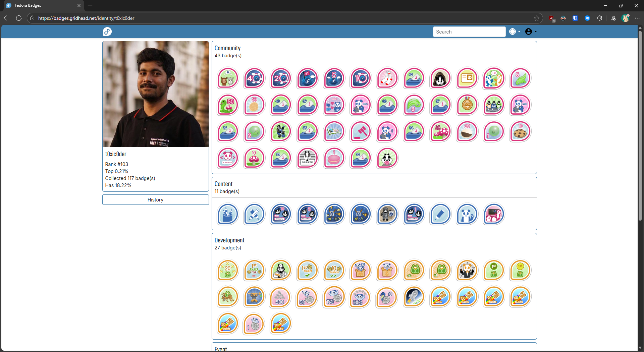This screenshot has height=352, width=644.
Task: Refresh the page with the reload button
Action: click(19, 18)
